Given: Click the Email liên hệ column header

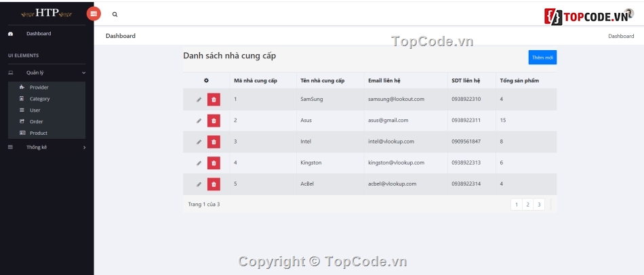Looking at the screenshot, I should coord(384,81).
